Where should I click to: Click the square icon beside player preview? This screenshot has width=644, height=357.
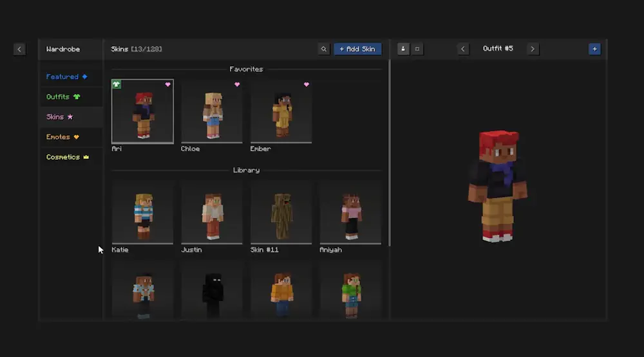[x=417, y=49]
